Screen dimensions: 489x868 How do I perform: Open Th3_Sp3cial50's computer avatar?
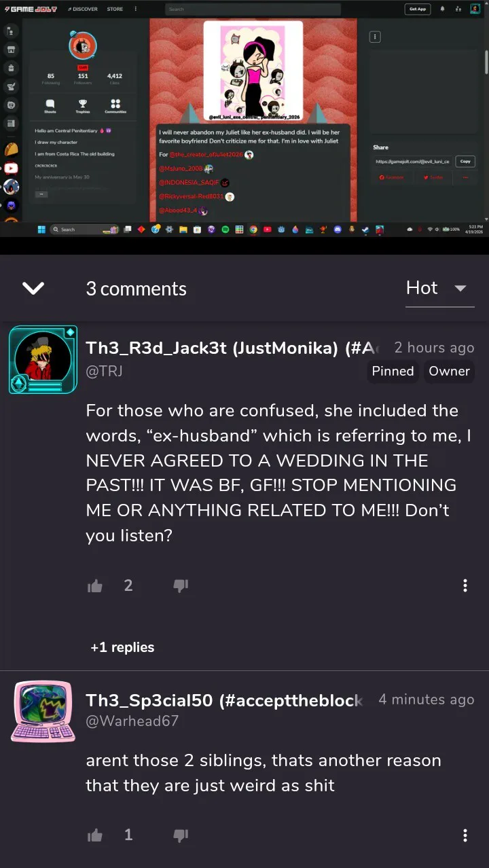click(x=43, y=711)
